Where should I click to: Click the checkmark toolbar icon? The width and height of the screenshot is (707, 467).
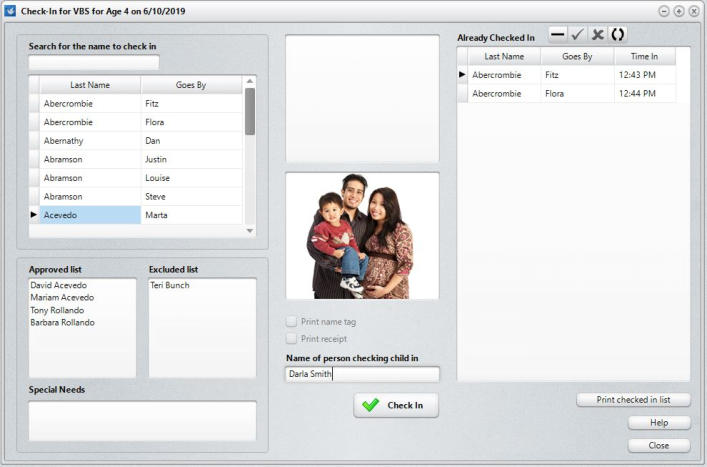point(577,34)
